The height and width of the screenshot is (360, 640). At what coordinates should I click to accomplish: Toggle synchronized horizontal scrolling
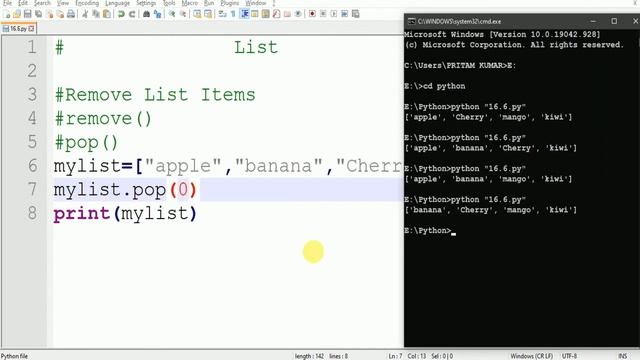tap(208, 14)
